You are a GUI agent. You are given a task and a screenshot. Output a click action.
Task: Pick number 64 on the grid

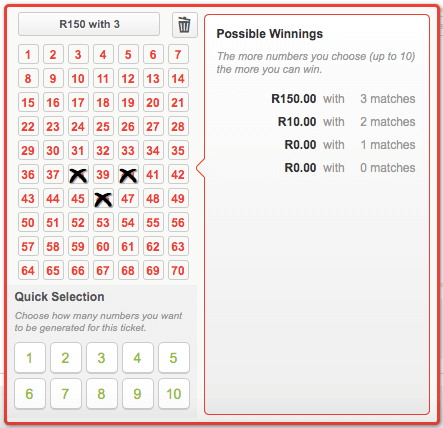28,270
